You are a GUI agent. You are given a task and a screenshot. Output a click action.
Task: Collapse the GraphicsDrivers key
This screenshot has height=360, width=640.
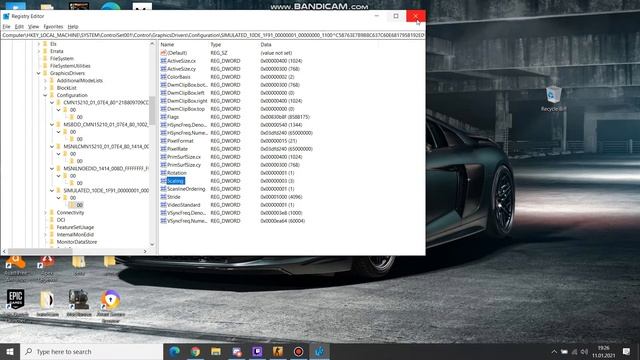39,73
